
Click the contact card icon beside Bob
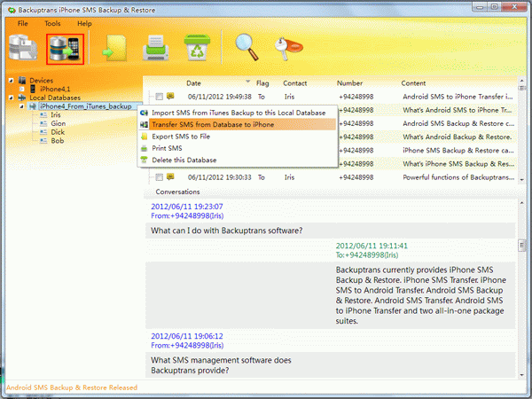[x=43, y=140]
